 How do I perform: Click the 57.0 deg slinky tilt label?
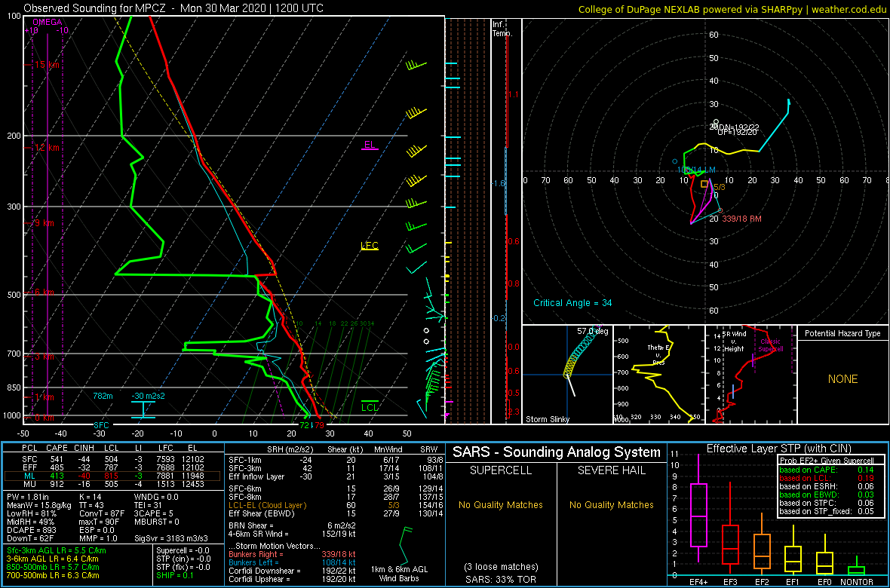[x=592, y=330]
